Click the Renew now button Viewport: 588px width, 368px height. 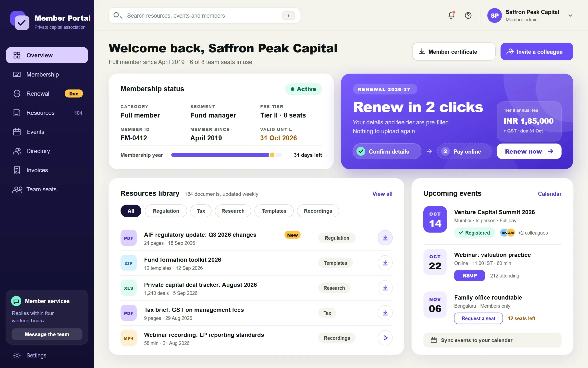(529, 151)
